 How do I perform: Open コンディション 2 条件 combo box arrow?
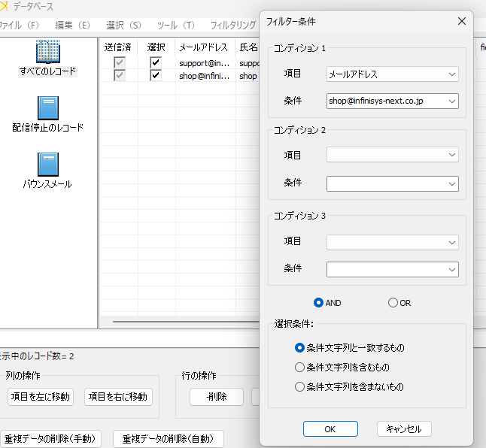452,184
